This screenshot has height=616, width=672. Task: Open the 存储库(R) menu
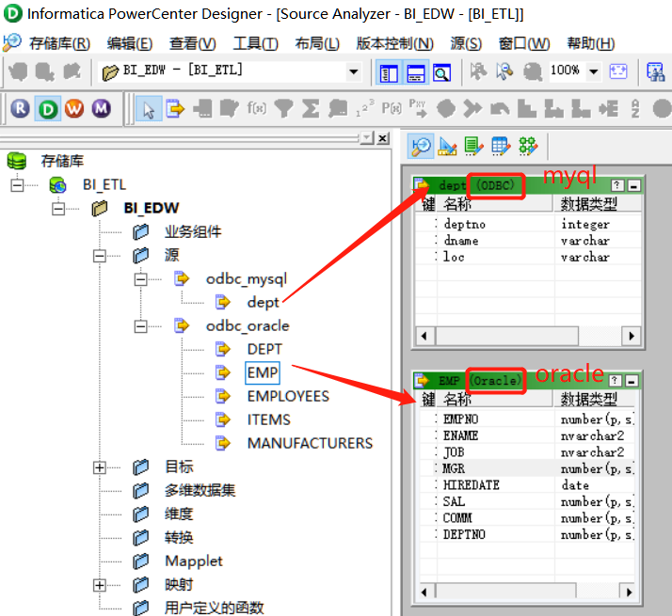pyautogui.click(x=59, y=43)
